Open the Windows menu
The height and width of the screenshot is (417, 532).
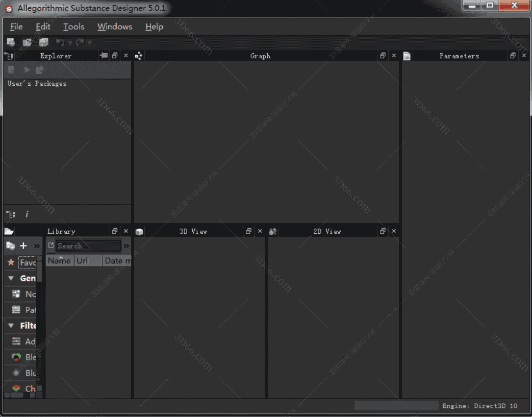(115, 27)
